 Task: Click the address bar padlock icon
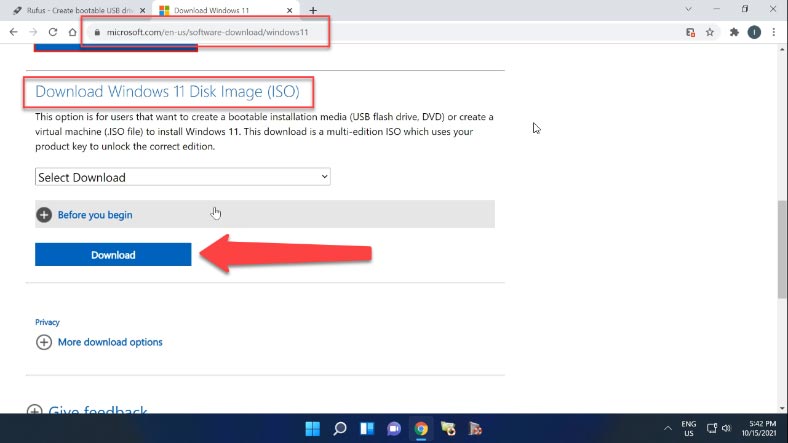click(x=97, y=32)
